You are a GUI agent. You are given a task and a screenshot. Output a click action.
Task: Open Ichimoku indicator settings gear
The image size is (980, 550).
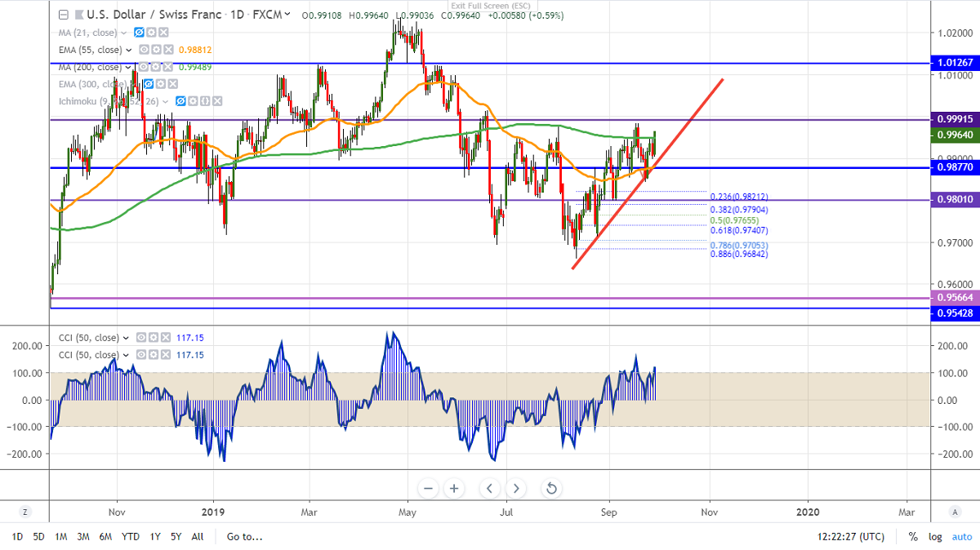[x=194, y=101]
